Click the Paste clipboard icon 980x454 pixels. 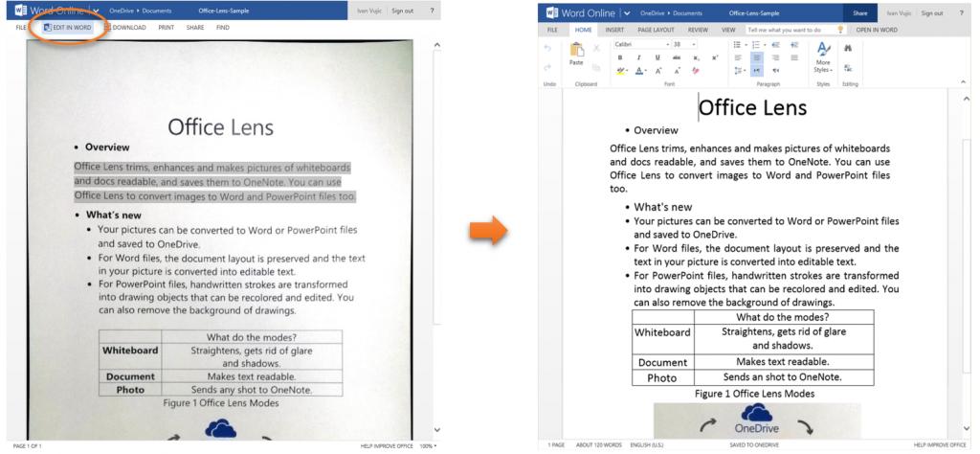[577, 50]
